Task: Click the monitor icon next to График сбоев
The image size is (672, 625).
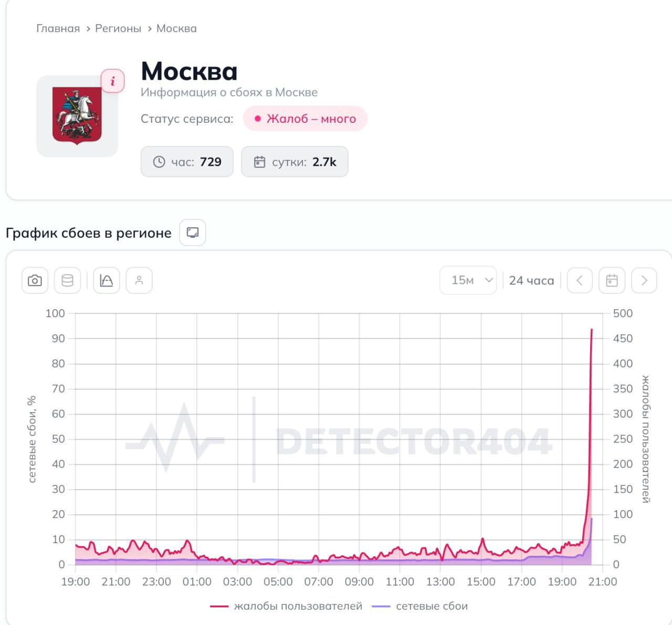Action: click(x=193, y=232)
